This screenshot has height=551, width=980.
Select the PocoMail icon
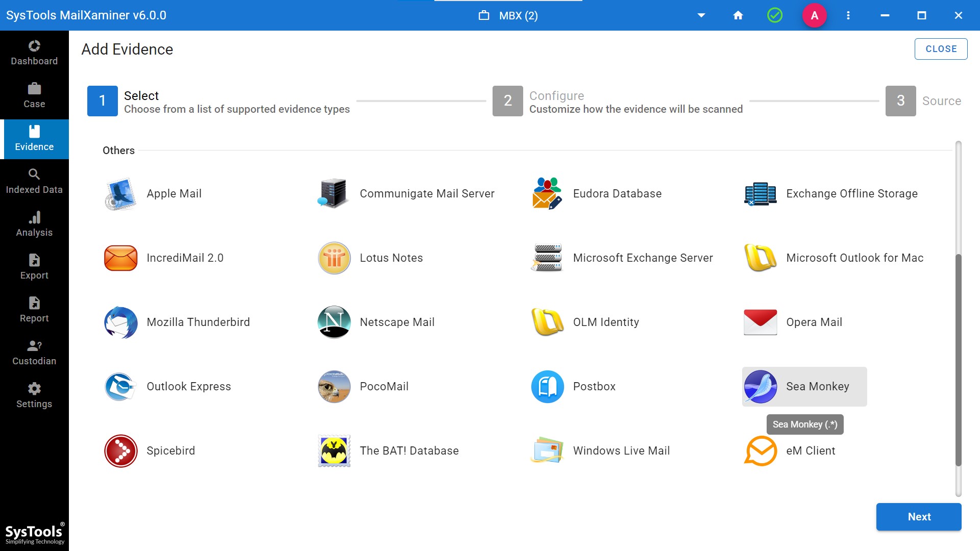coord(334,387)
